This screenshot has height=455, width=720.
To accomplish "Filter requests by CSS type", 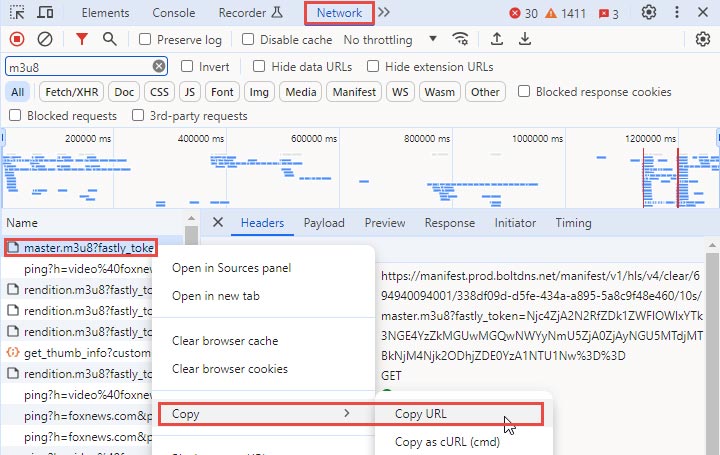I will coord(159,92).
